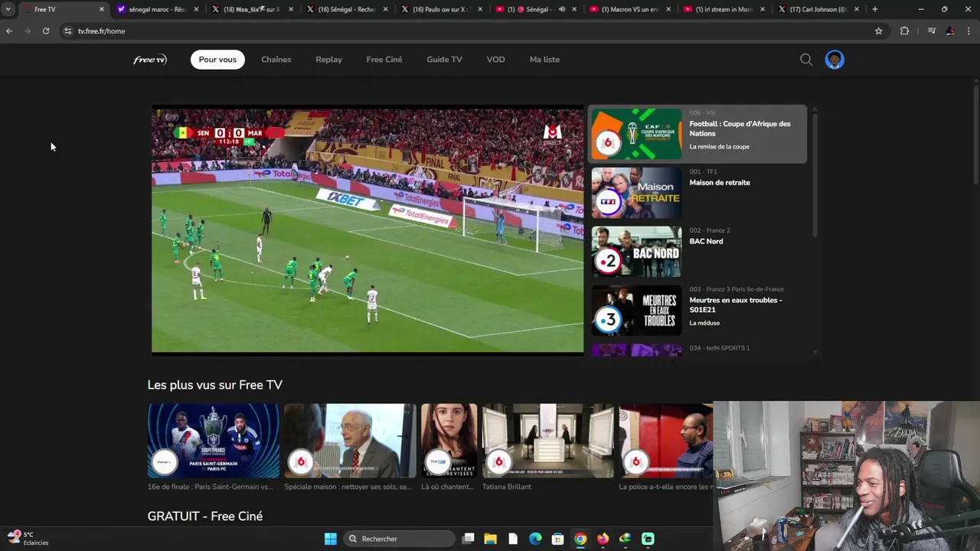
Task: Select the TF1 Maison de retraite thumbnail
Action: pos(636,193)
